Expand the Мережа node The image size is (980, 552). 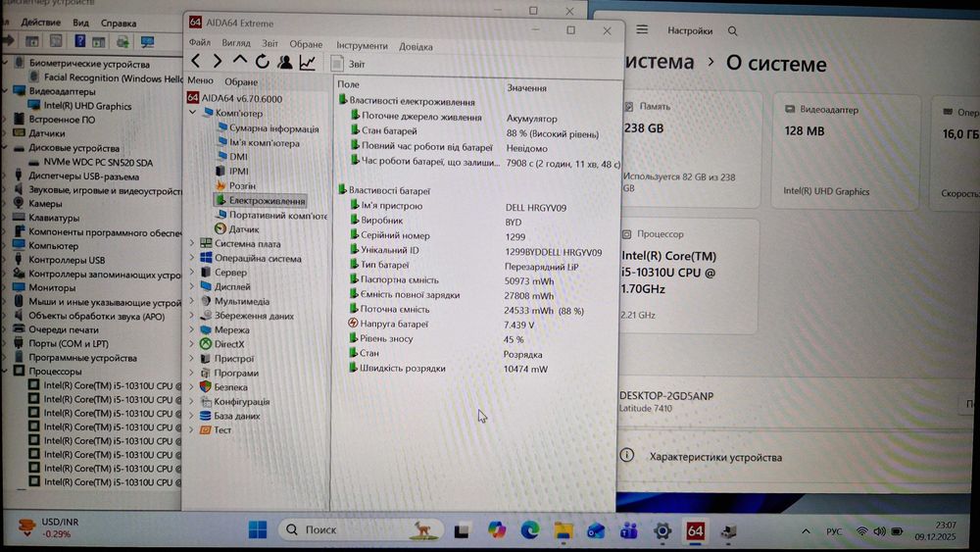click(192, 329)
